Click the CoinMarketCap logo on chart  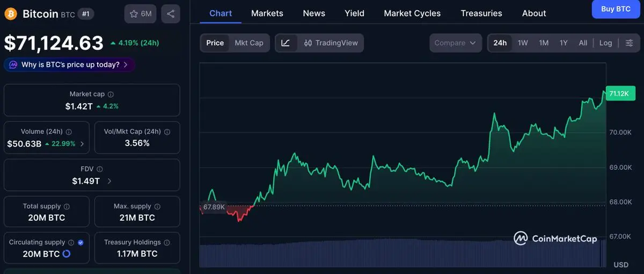[x=555, y=239]
